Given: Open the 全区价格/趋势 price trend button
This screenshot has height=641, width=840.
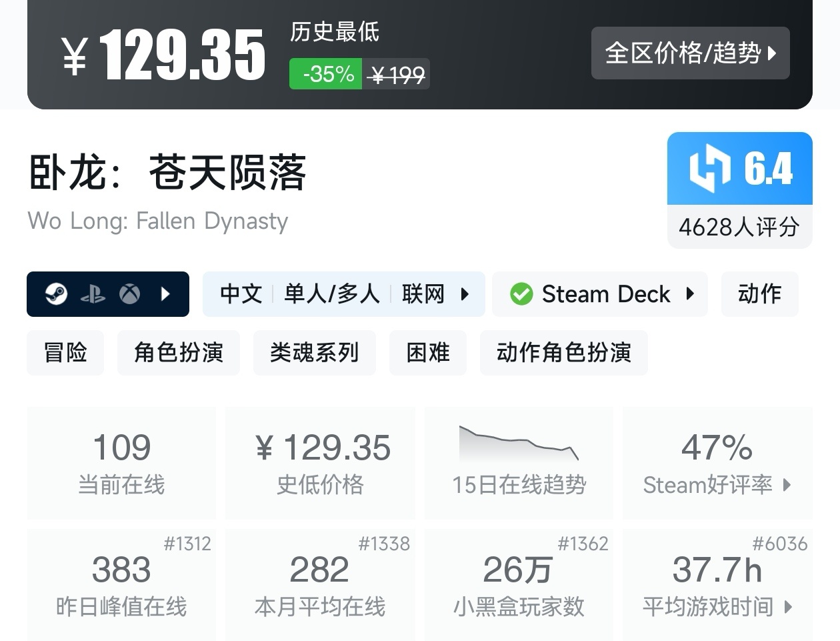Looking at the screenshot, I should (690, 53).
